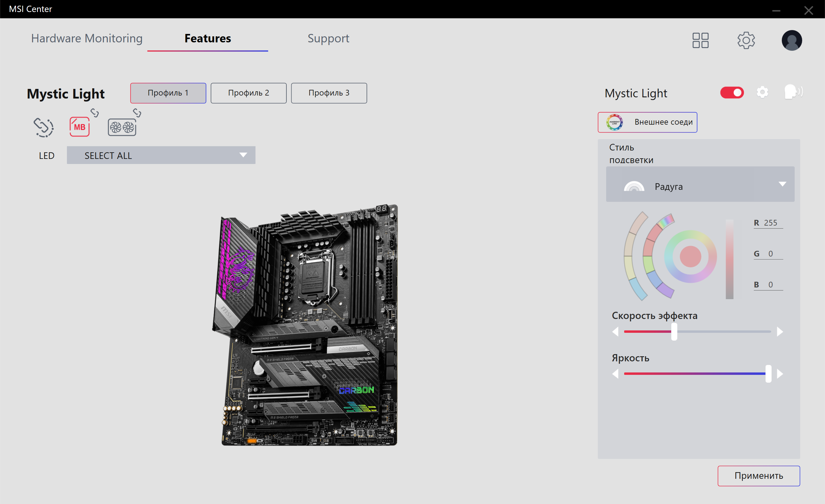The height and width of the screenshot is (504, 825).
Task: Select Профиль 2 button
Action: [x=249, y=93]
